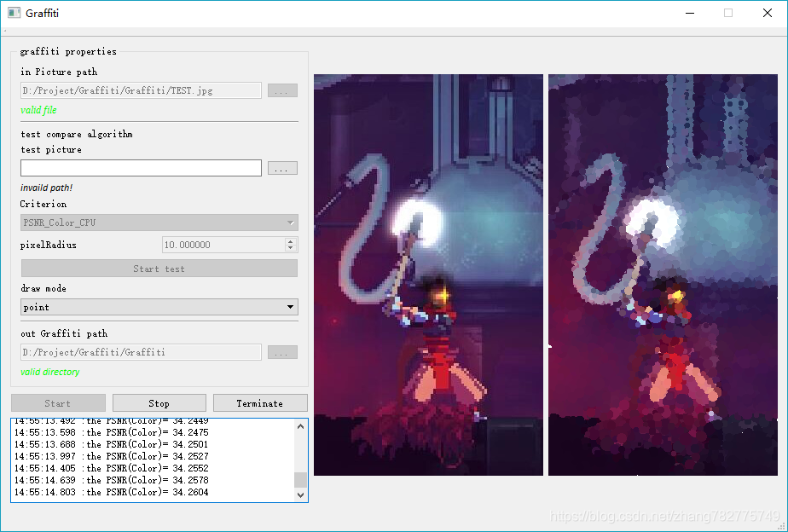Screen dimensions: 788x532
Task: Click the green 'valid directory' status text
Action: point(49,372)
